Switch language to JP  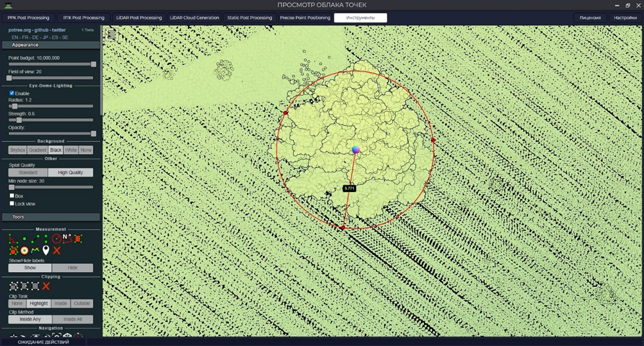pos(45,37)
